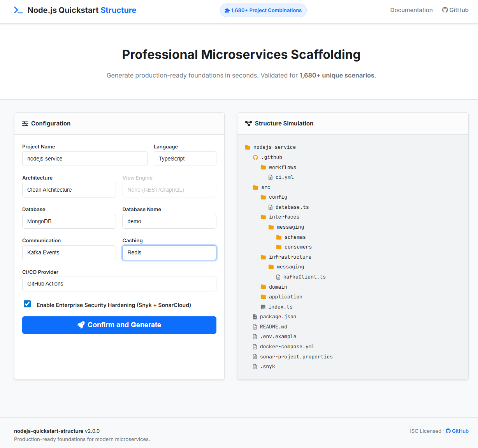
Task: Disable Enterprise Security Hardening checkbox
Action: pos(27,304)
